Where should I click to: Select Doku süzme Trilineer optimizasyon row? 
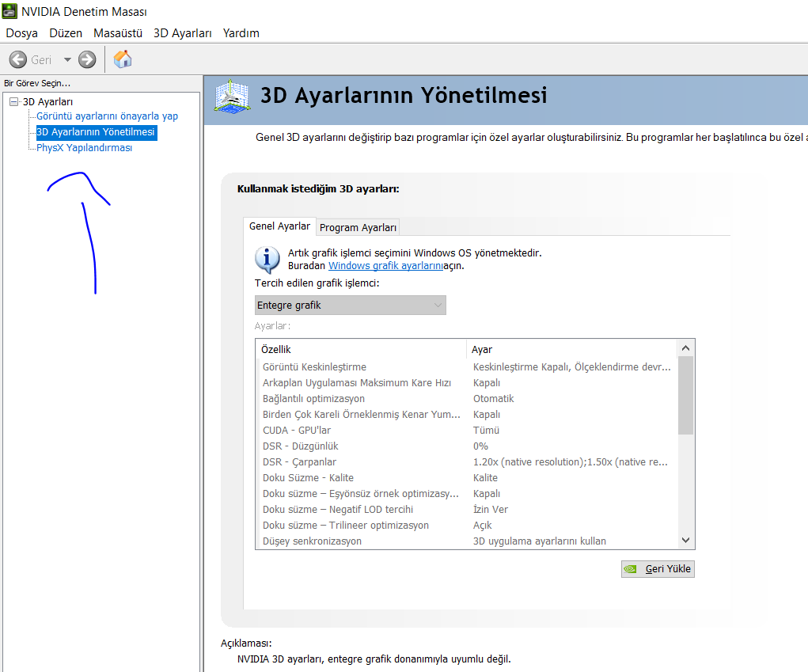pos(466,526)
